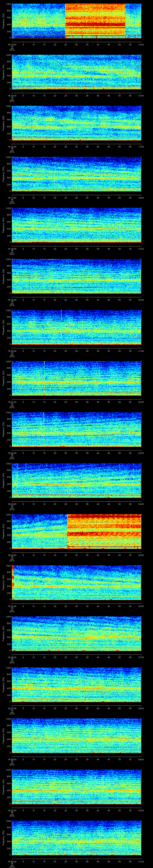Click the spectrogram panel starting at 18:25:00
Screen dimensions: 153x868
click(77, 583)
